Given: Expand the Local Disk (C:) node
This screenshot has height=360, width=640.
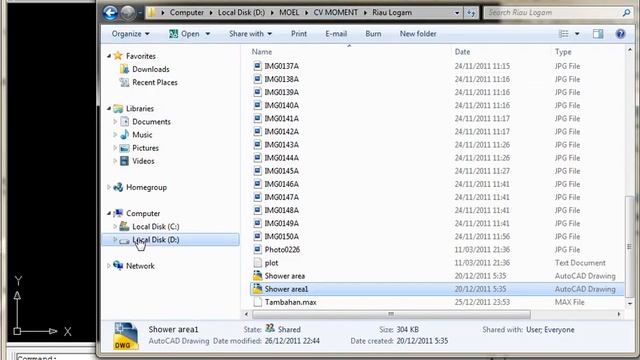Looking at the screenshot, I should pyautogui.click(x=115, y=227).
